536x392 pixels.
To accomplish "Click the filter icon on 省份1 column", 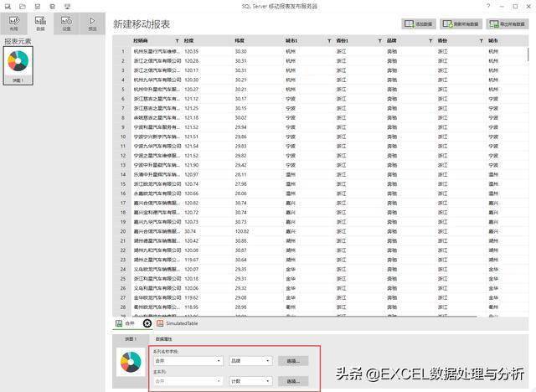I will 379,41.
